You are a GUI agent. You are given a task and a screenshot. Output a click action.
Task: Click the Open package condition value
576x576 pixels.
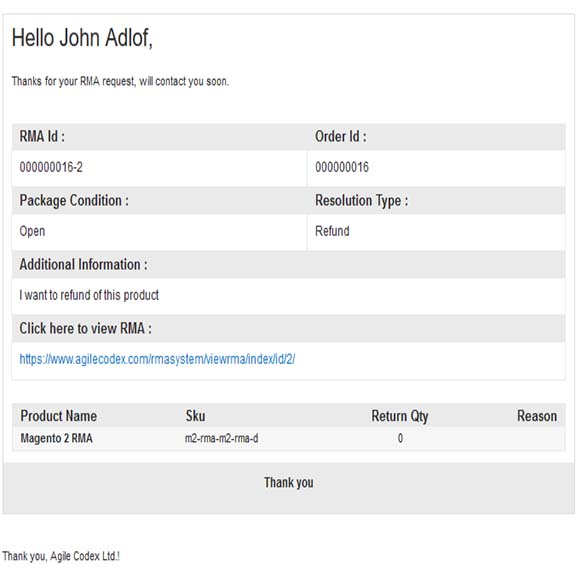32,231
